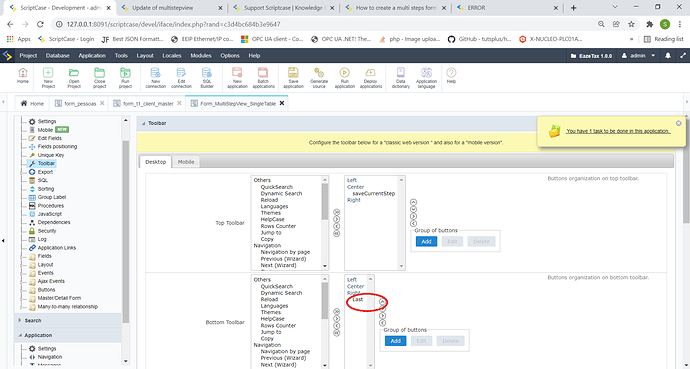
Task: Collapse the Toolbar panel header
Action: [x=143, y=124]
